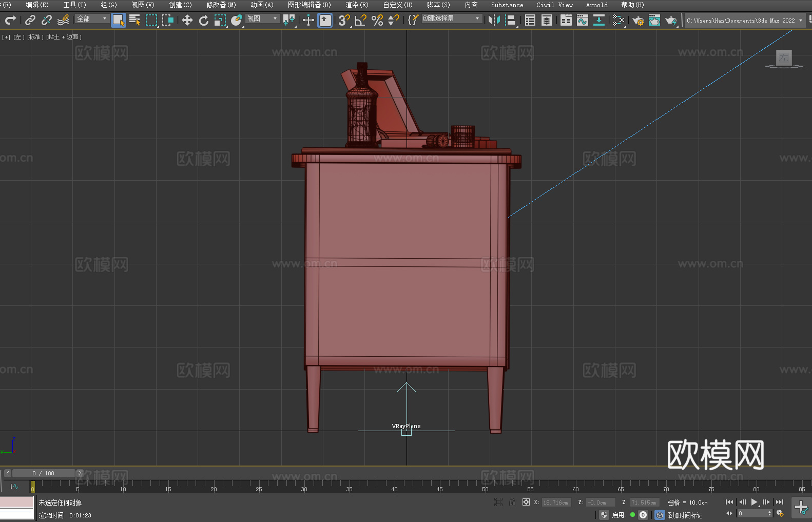Activate the Rotate tool
The image size is (812, 522).
point(204,20)
